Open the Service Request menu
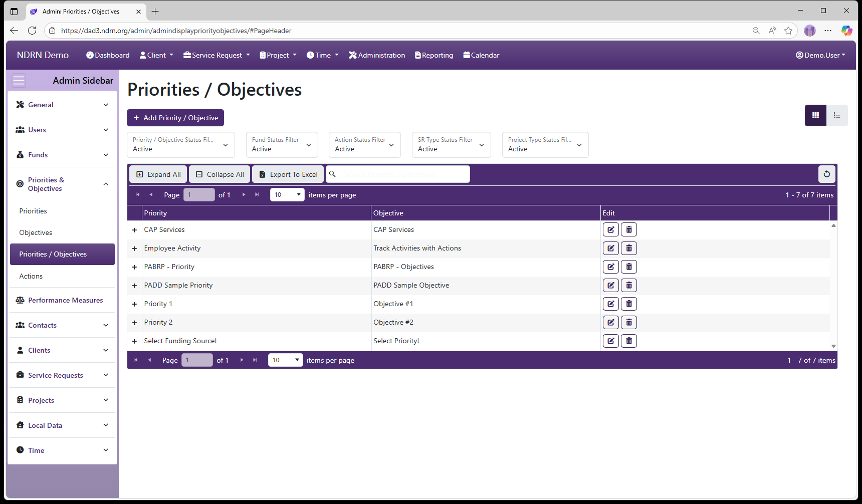The image size is (862, 504). point(217,55)
